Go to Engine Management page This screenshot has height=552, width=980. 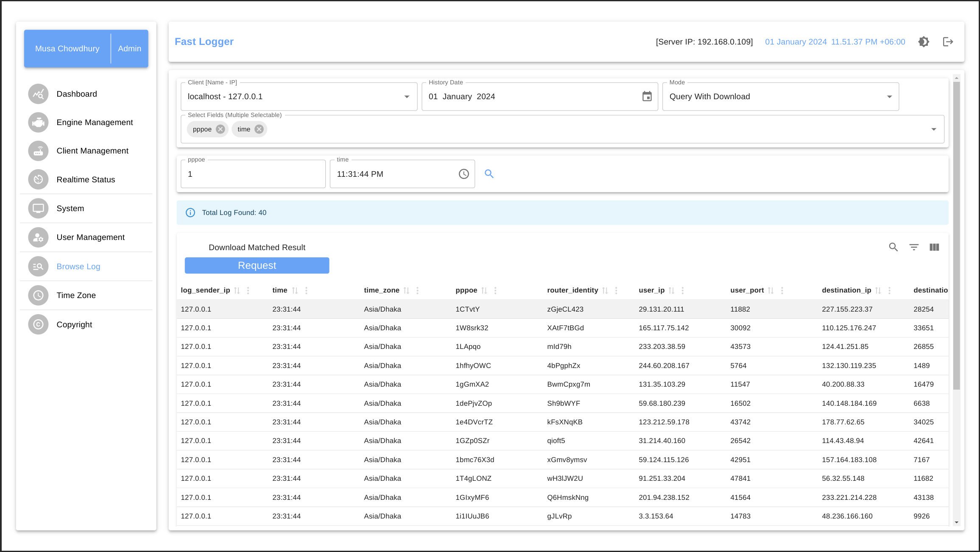95,123
